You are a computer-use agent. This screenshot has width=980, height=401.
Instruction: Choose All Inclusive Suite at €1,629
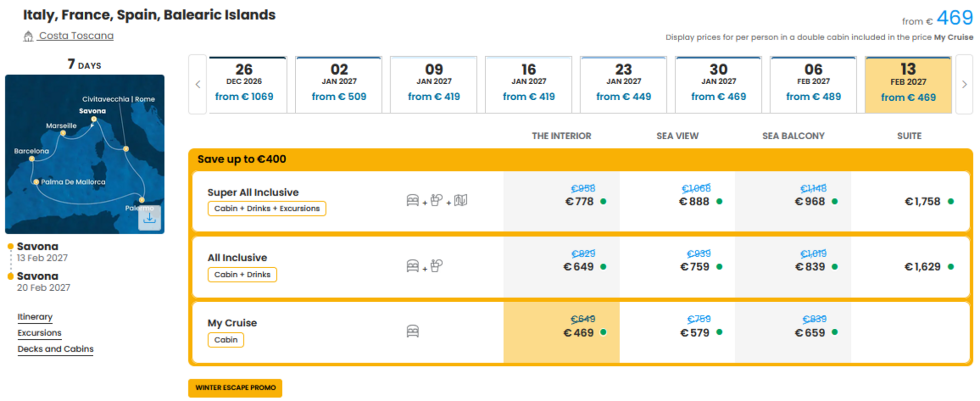pos(909,267)
